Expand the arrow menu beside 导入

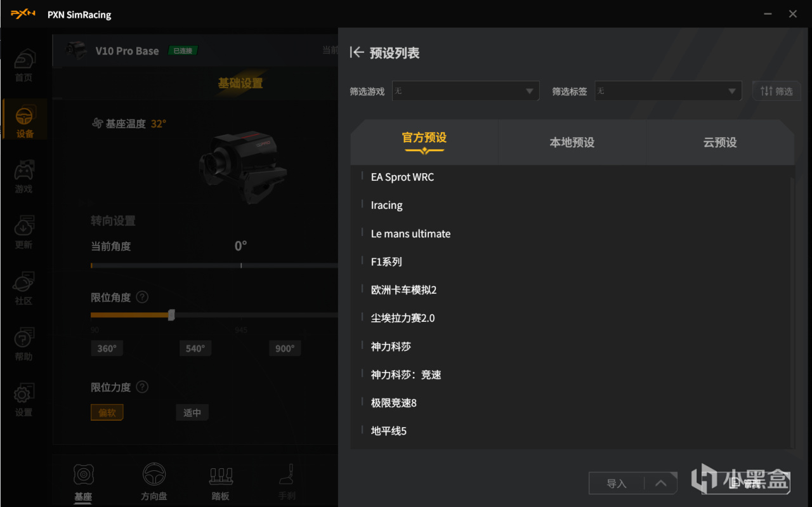click(x=660, y=484)
